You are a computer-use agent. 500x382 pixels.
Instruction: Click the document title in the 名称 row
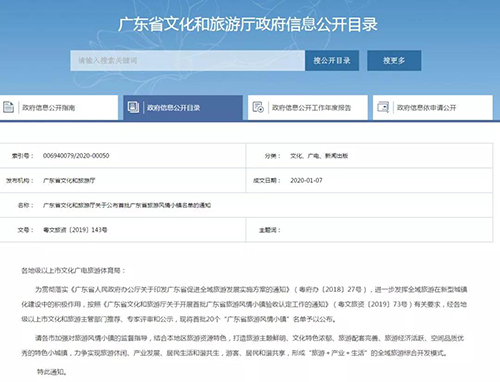coord(127,205)
